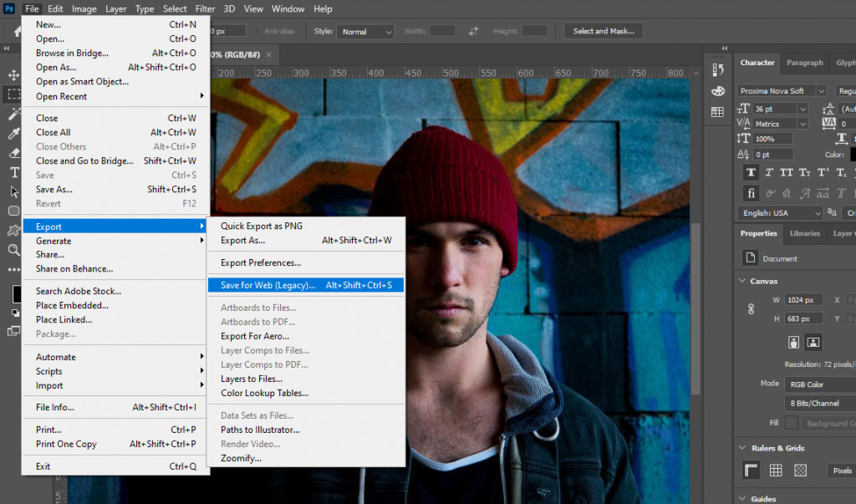
Task: Click the Character text Color swatch
Action: [853, 155]
